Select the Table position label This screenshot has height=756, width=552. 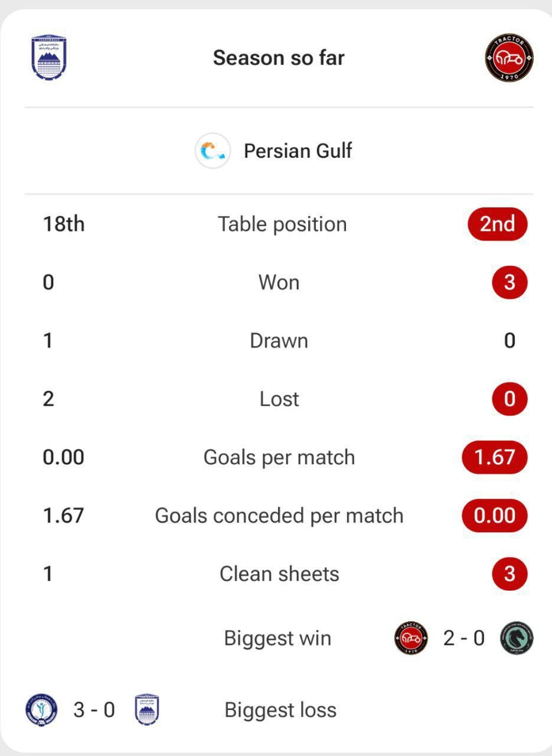point(282,224)
